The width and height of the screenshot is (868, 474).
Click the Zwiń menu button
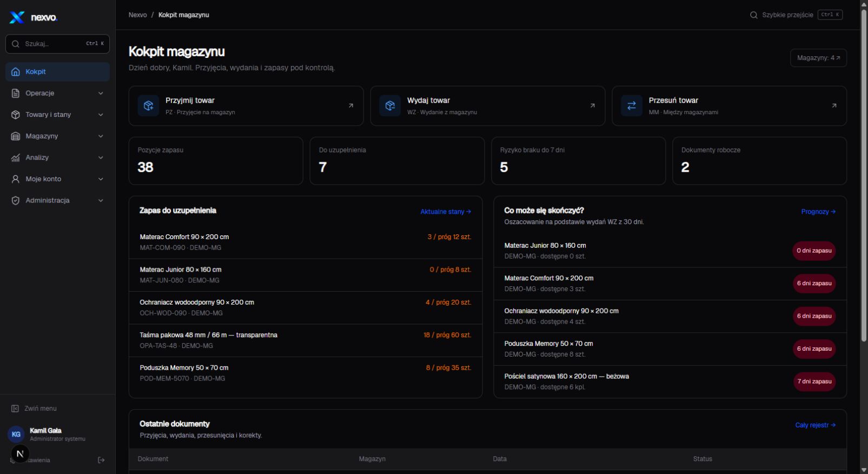pyautogui.click(x=57, y=409)
